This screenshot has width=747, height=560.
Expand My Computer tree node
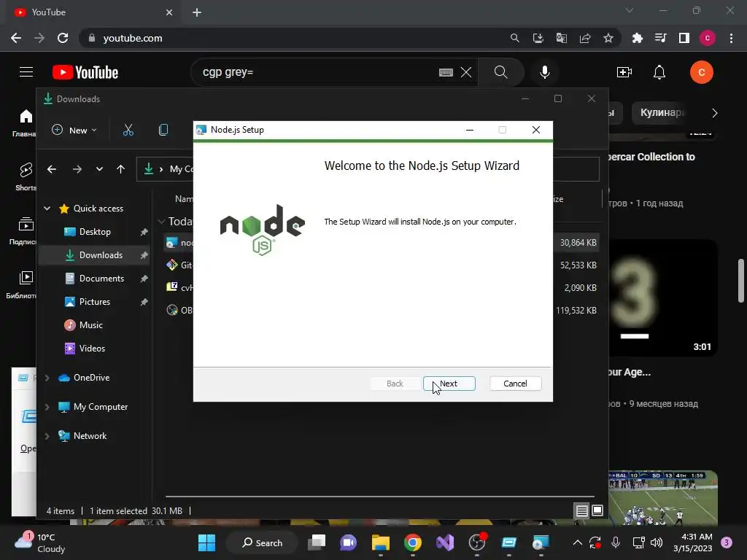[47, 407]
